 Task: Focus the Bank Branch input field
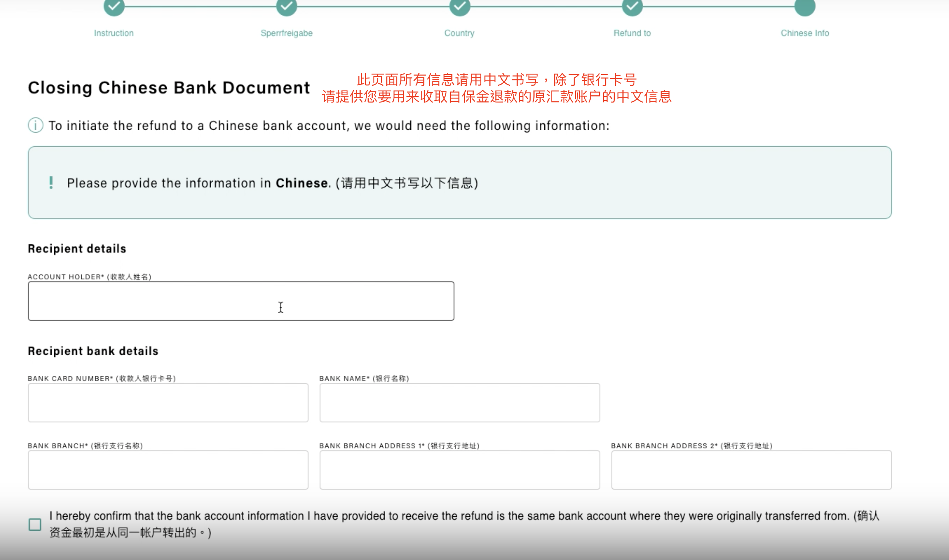[168, 470]
